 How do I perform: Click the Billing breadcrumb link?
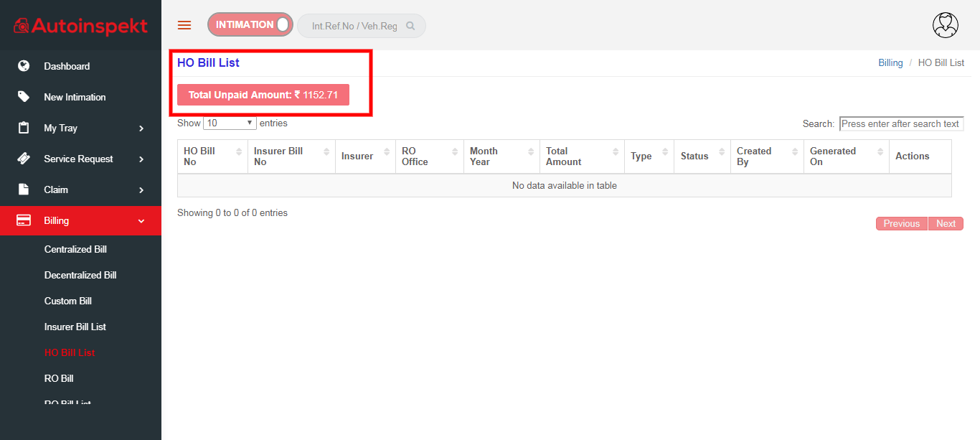(x=890, y=63)
